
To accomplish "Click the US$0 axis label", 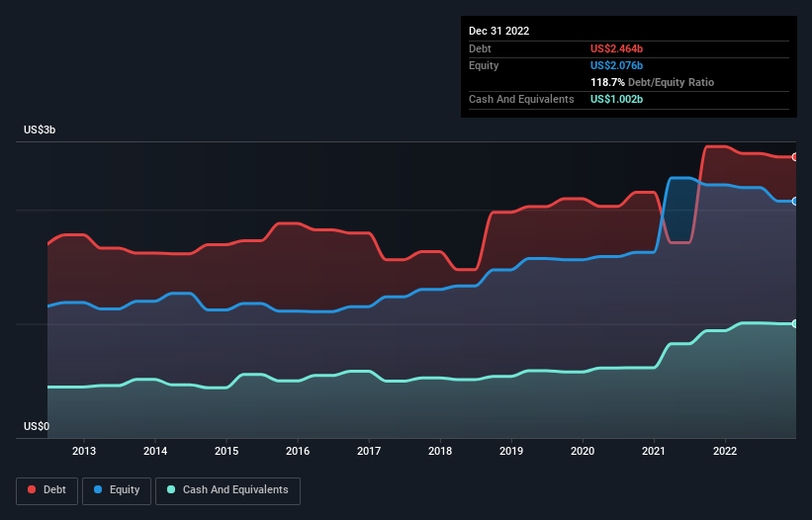I will [x=37, y=426].
